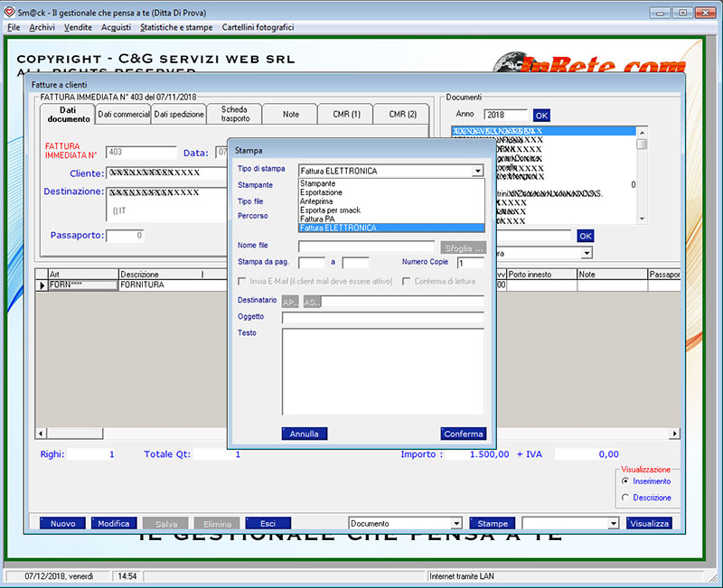
Task: Click the Sfoglia browse button
Action: click(x=463, y=247)
